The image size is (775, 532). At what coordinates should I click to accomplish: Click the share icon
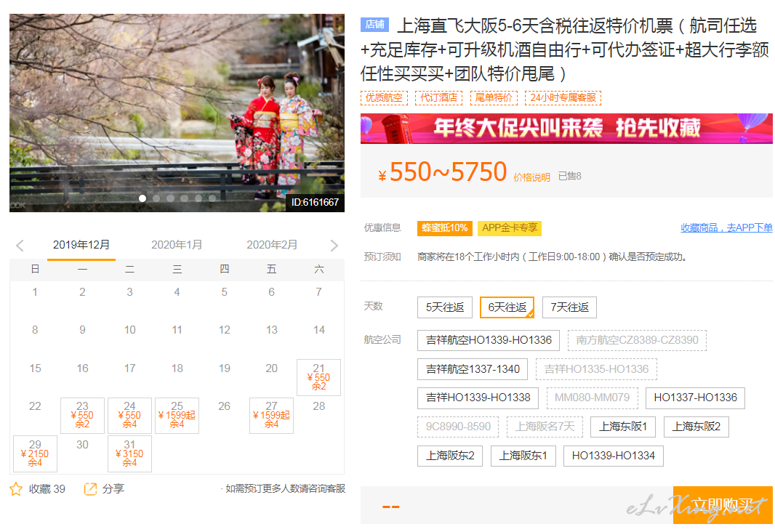tap(90, 489)
